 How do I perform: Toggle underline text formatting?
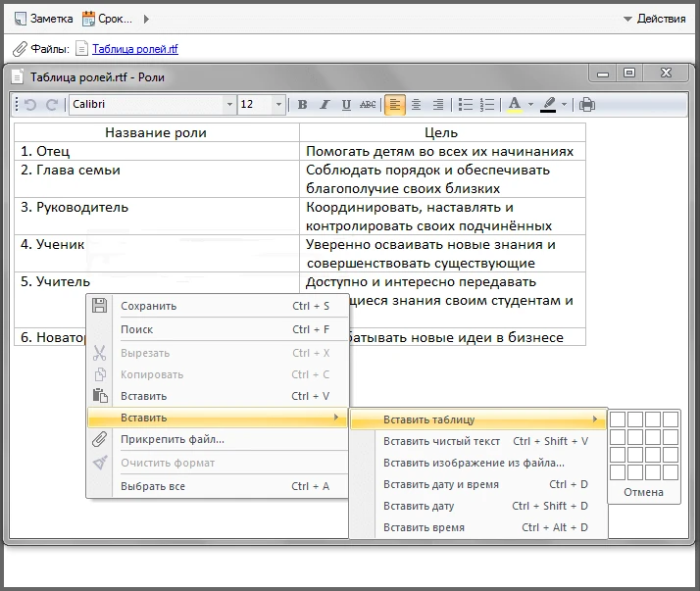coord(346,105)
